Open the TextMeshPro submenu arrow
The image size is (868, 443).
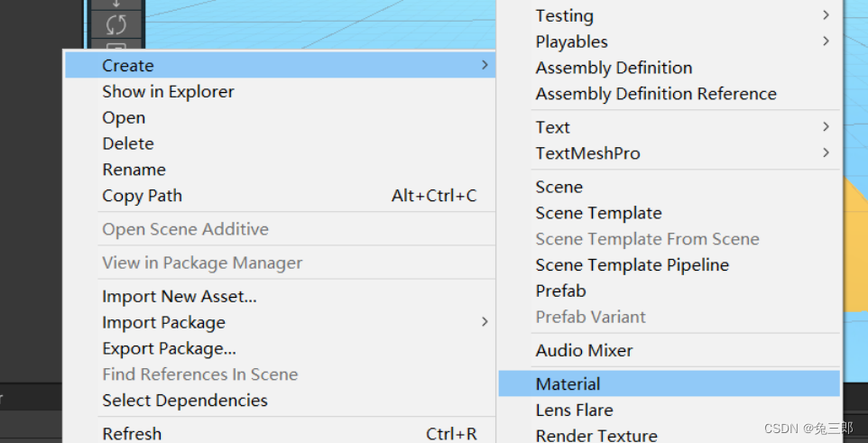(x=826, y=153)
